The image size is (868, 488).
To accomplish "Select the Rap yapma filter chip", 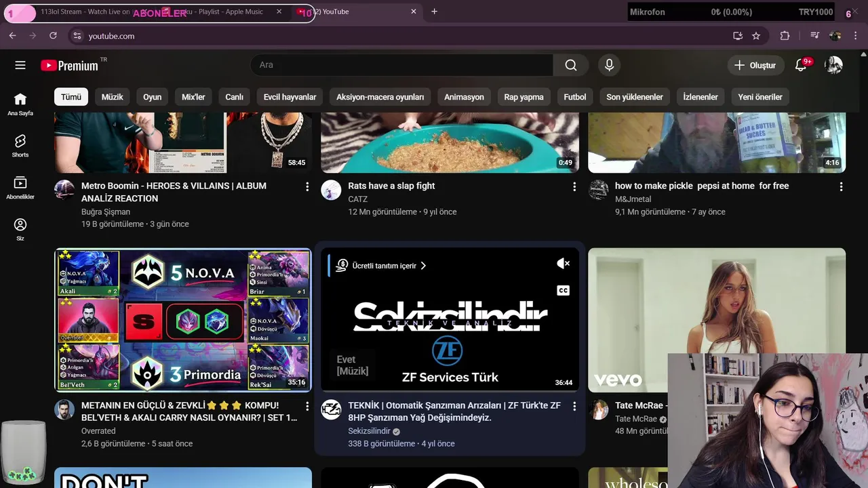I will [524, 97].
